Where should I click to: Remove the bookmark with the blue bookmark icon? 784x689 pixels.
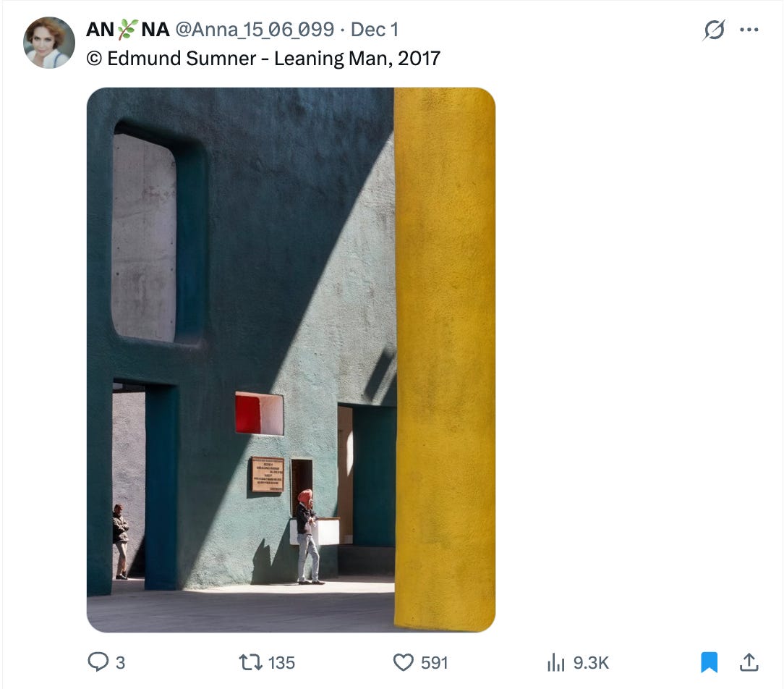pos(709,662)
